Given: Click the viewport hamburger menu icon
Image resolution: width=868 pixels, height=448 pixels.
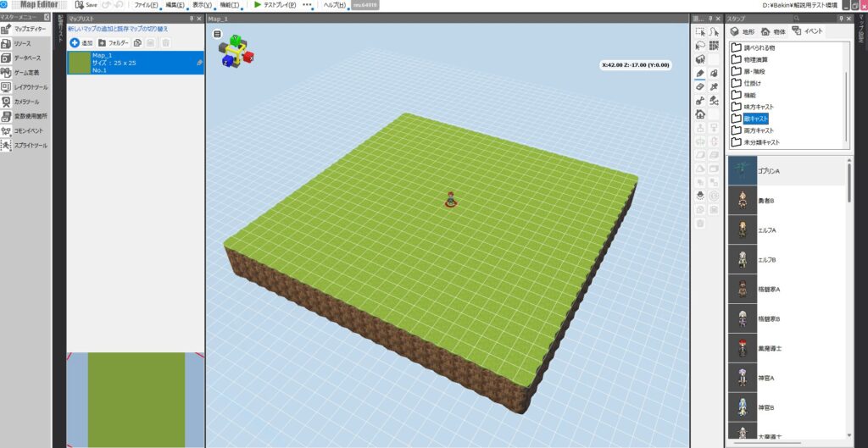Looking at the screenshot, I should tap(218, 35).
